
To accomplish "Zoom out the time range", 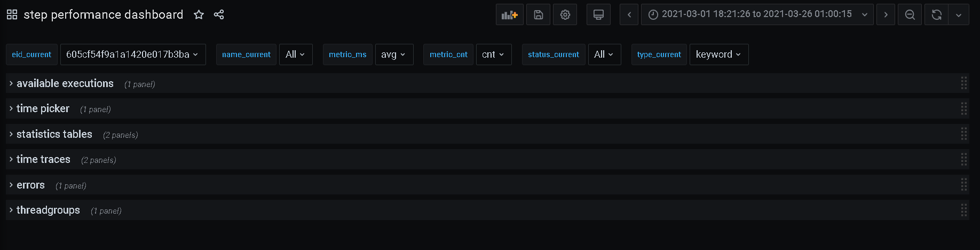I will [x=910, y=14].
